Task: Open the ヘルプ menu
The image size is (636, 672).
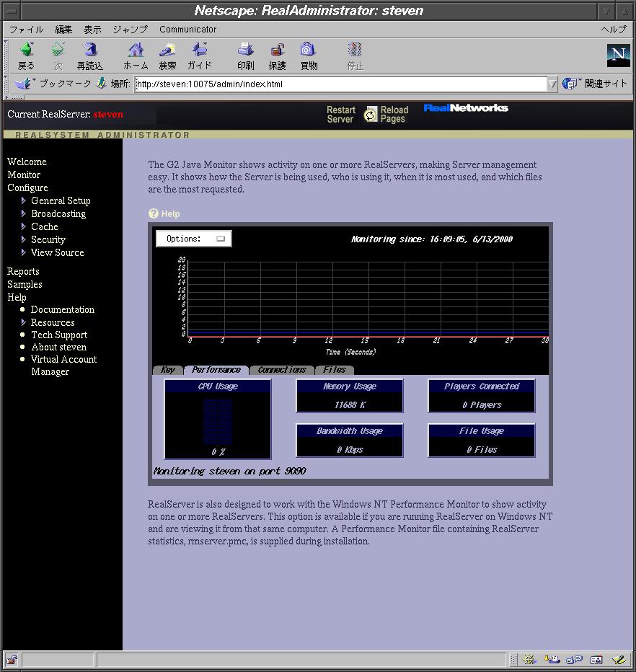Action: (x=614, y=29)
